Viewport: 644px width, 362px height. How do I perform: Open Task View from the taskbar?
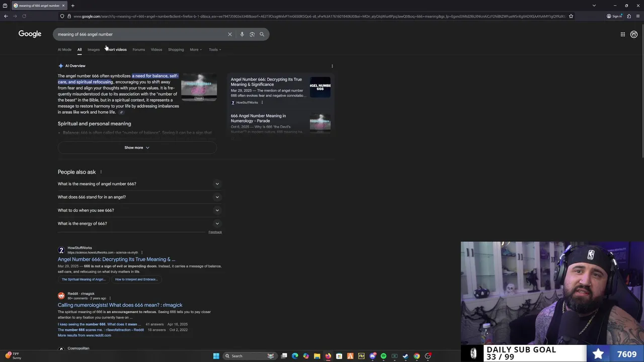(x=284, y=356)
